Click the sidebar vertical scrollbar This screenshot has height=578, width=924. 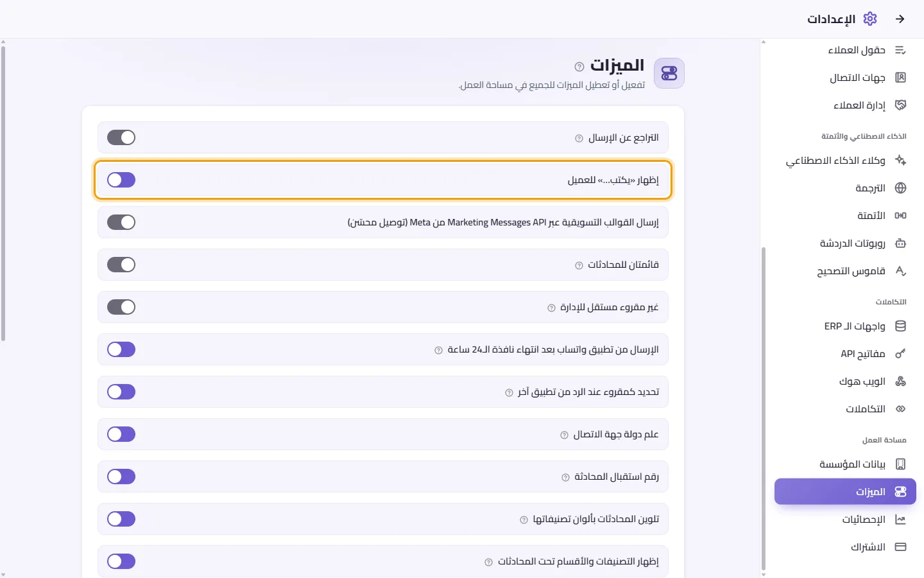pyautogui.click(x=764, y=408)
